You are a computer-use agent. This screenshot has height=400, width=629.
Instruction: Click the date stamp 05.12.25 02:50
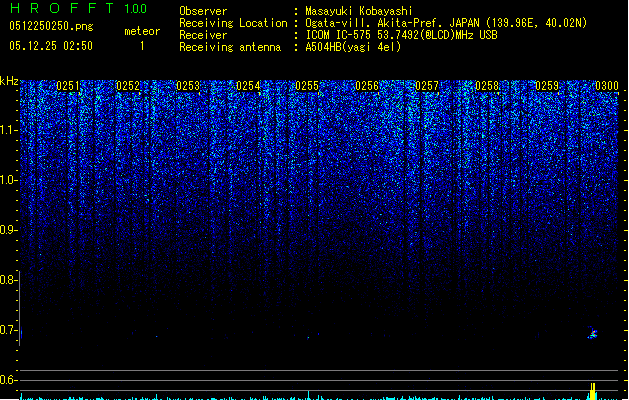click(51, 46)
